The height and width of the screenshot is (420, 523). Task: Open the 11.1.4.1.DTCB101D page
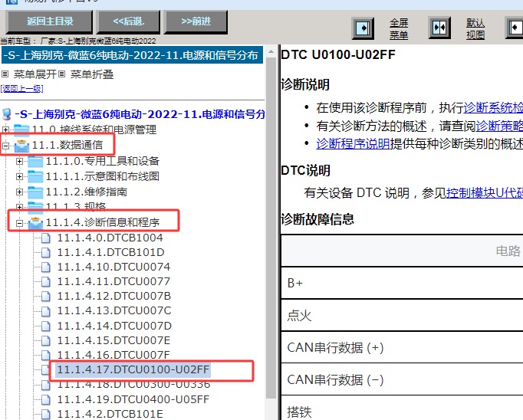pos(110,252)
